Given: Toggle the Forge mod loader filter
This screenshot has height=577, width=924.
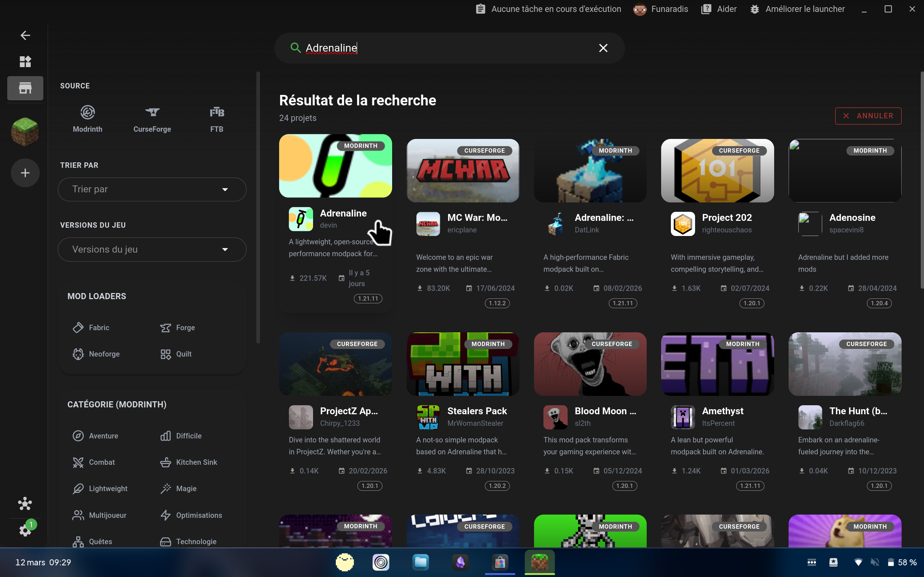Looking at the screenshot, I should pos(178,328).
